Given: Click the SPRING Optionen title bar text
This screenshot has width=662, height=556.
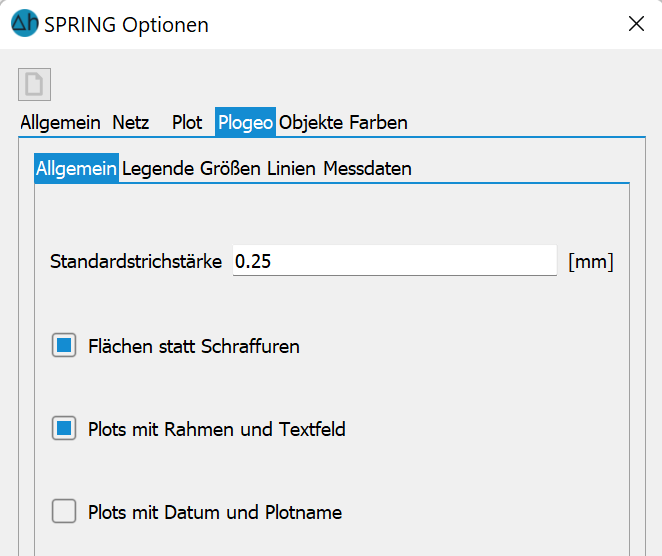Looking at the screenshot, I should point(126,24).
